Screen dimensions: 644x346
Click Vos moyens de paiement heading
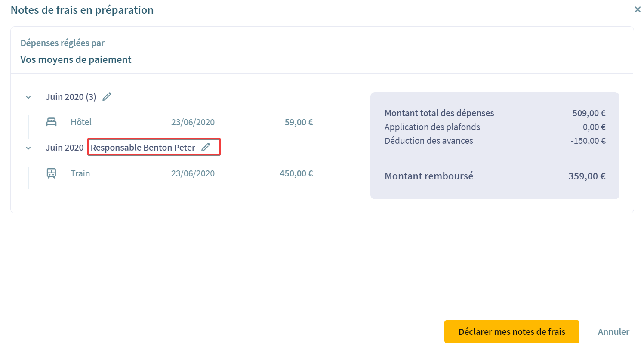pos(76,59)
